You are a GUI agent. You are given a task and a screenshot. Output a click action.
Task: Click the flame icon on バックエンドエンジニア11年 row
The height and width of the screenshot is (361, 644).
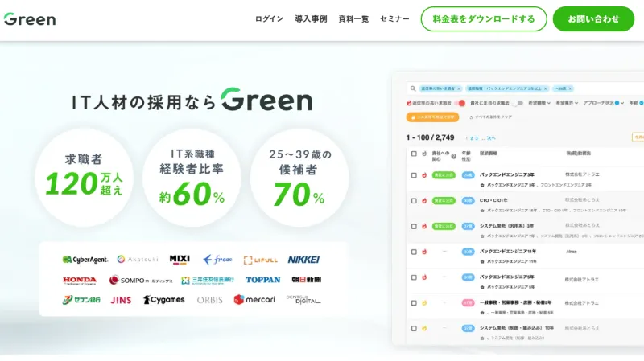click(x=424, y=252)
